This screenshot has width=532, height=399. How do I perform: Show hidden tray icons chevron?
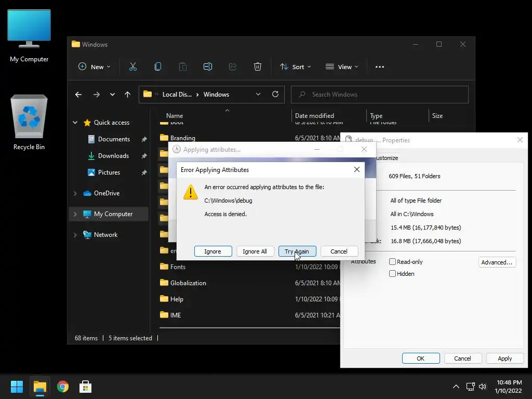click(456, 387)
